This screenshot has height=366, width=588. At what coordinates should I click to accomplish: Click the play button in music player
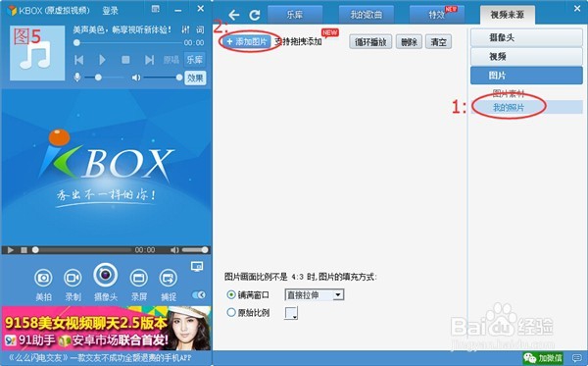(x=102, y=60)
